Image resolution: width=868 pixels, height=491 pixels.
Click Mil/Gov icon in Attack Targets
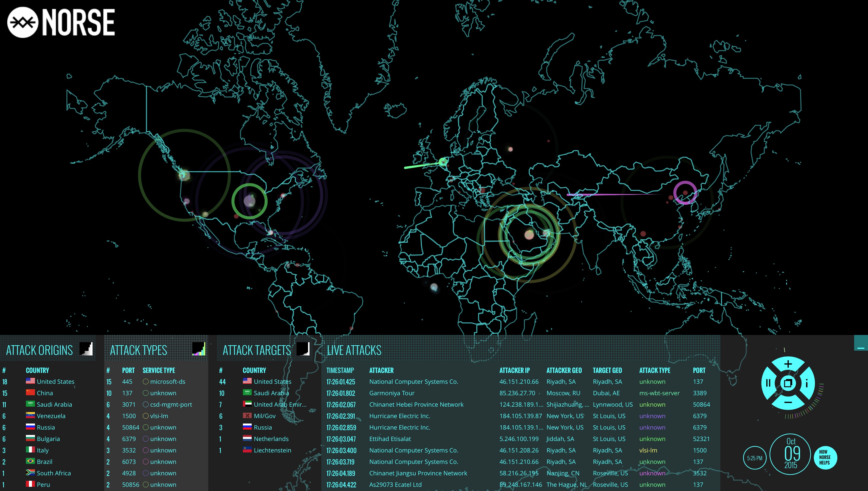pos(247,415)
